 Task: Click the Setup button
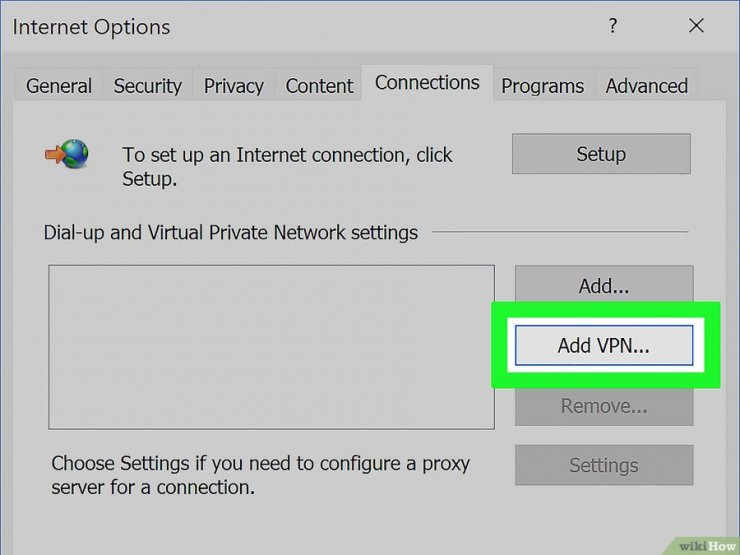[601, 154]
